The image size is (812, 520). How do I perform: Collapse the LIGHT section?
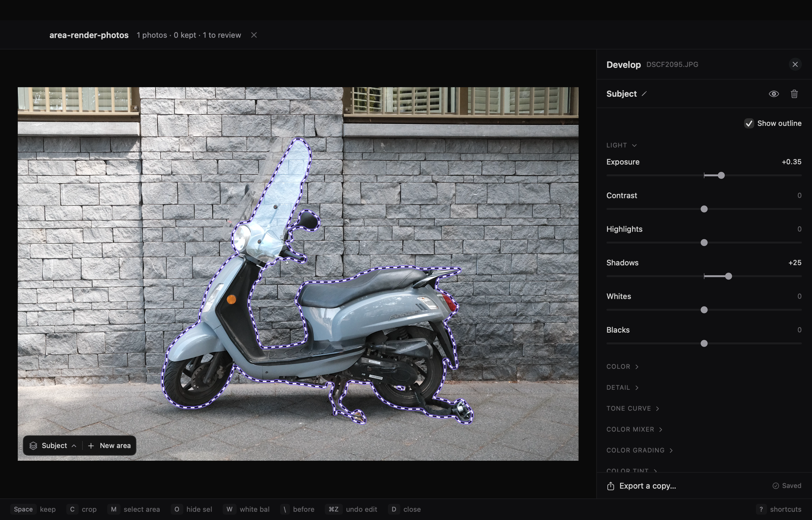tap(622, 145)
